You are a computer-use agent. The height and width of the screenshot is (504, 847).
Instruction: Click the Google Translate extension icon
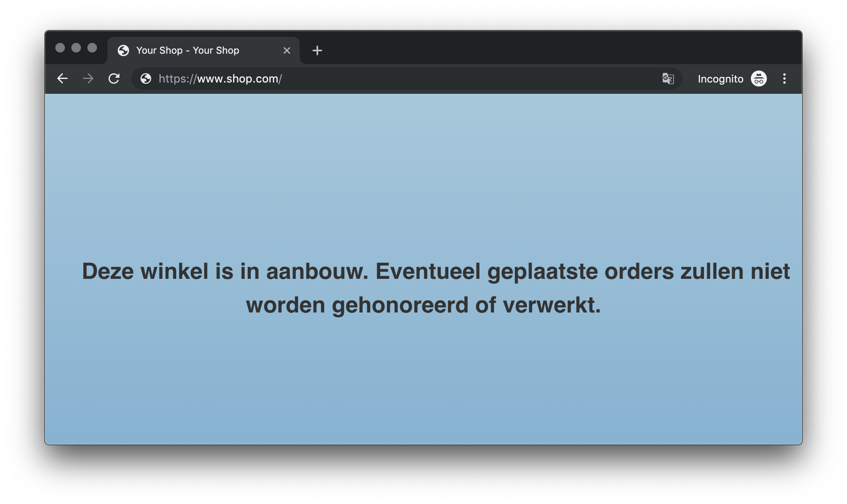(668, 78)
